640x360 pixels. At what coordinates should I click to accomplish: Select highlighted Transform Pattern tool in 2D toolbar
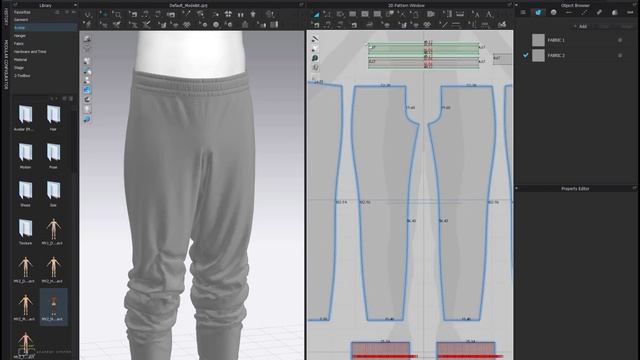316,15
